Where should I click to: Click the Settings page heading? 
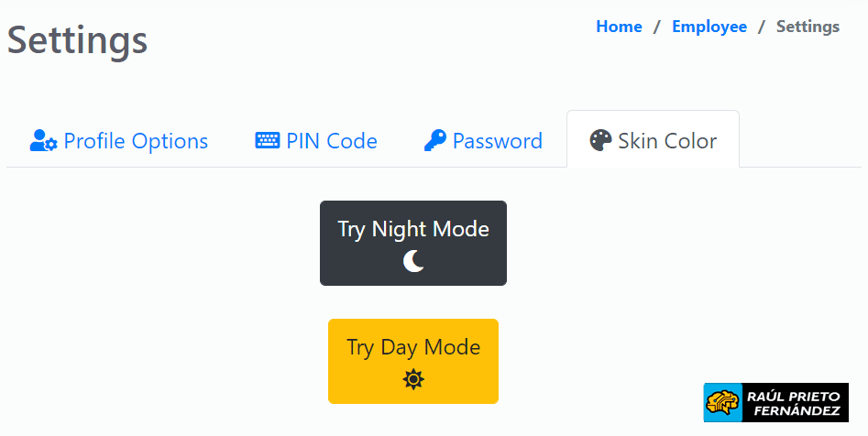pyautogui.click(x=78, y=41)
